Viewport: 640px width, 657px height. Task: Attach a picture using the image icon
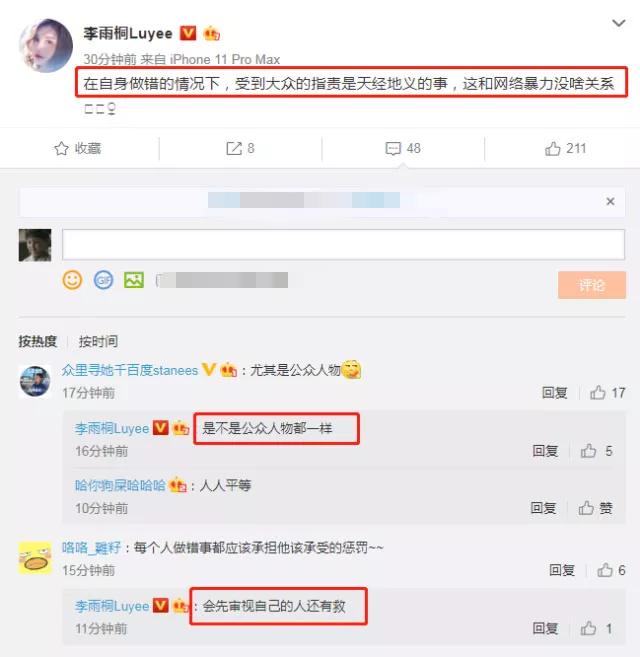point(134,280)
